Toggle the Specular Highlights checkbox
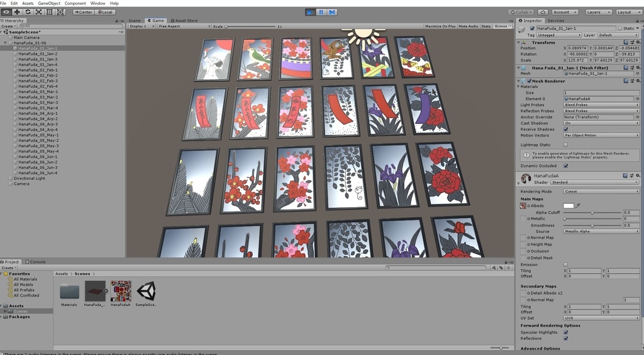The height and width of the screenshot is (355, 644). click(566, 332)
